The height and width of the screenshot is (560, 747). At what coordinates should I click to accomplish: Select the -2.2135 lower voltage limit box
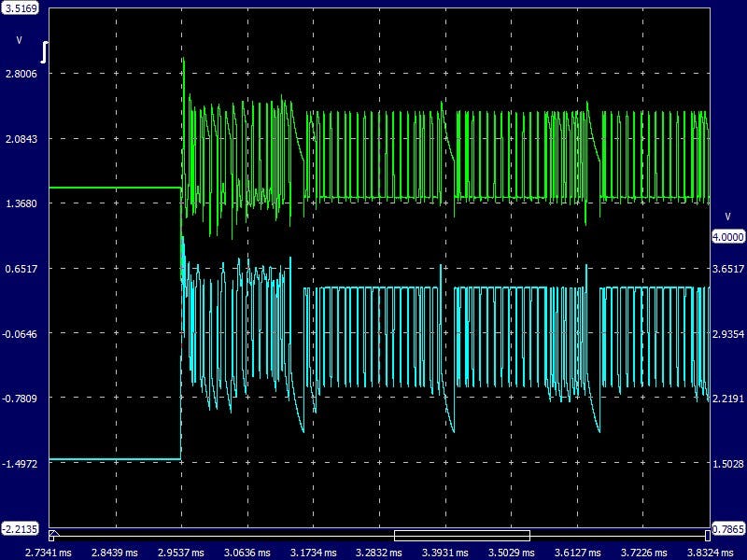[21, 528]
